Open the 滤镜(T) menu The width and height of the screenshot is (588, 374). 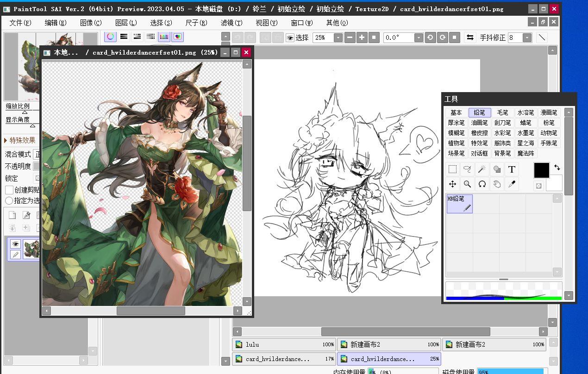tap(231, 23)
